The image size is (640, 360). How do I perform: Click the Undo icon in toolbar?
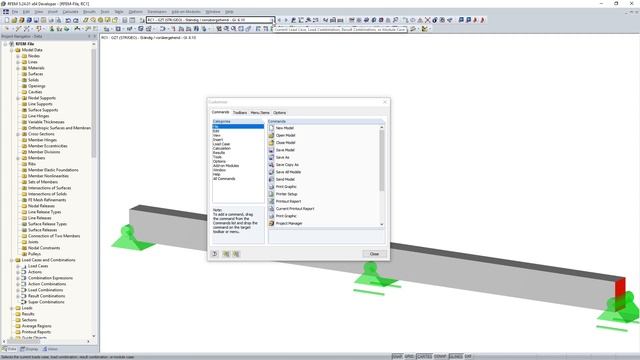[x=68, y=20]
